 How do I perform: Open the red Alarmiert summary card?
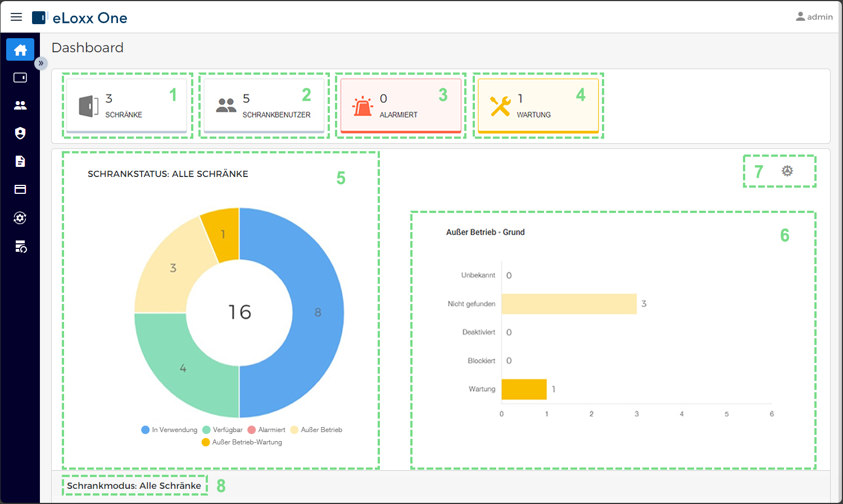coord(401,106)
